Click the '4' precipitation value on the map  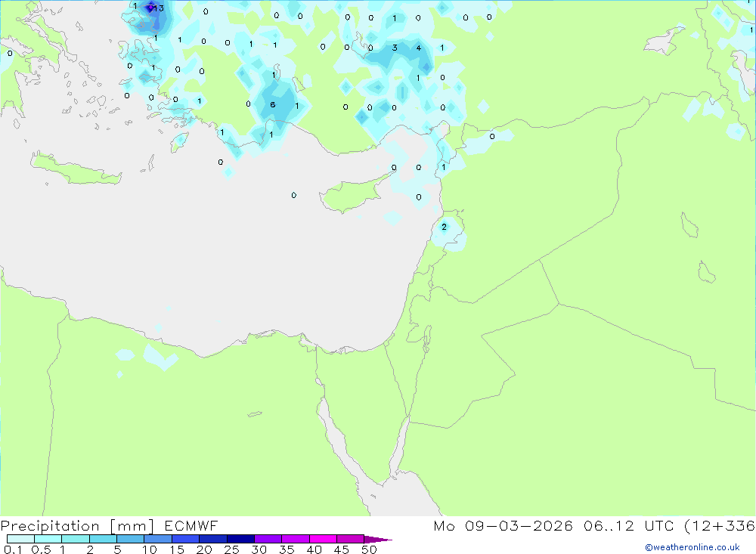click(x=419, y=48)
